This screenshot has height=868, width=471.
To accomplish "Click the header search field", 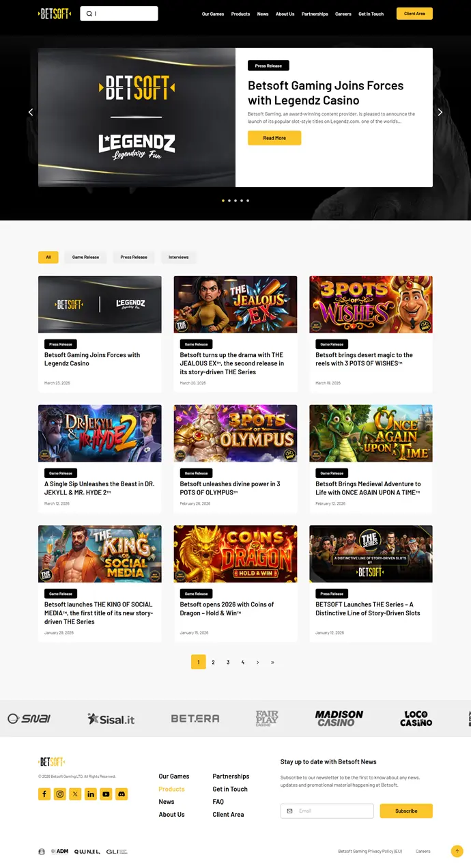I will click(x=119, y=14).
